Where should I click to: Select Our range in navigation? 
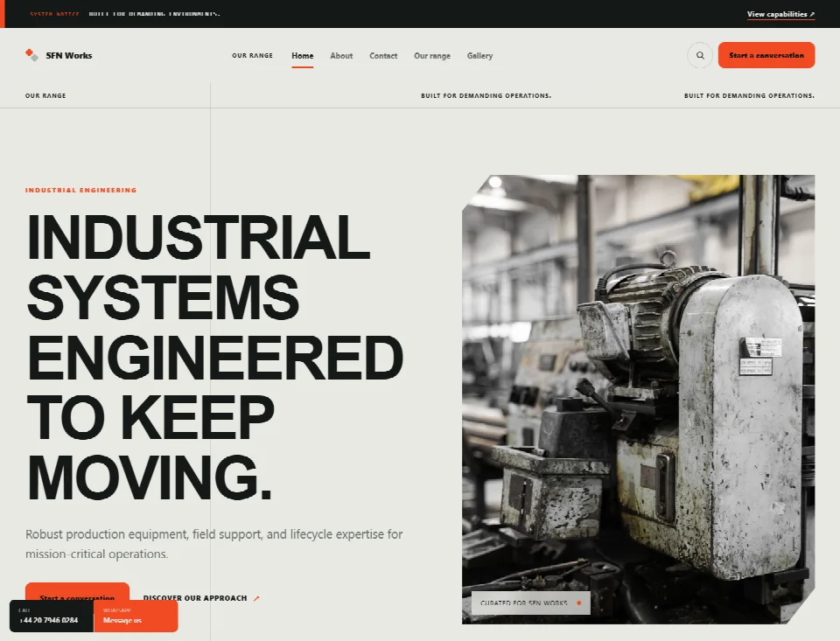click(431, 56)
